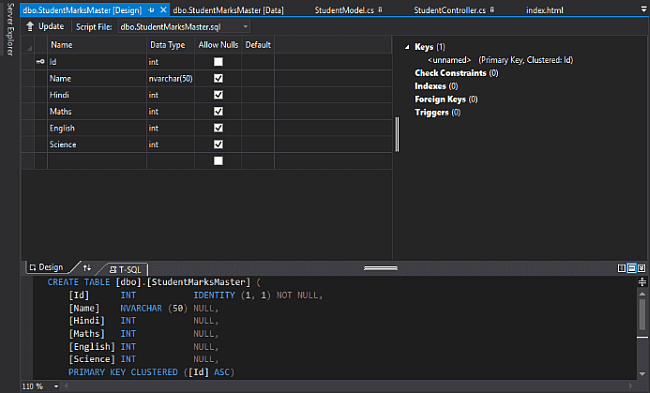
Task: Select the Design pane tab
Action: [x=46, y=267]
